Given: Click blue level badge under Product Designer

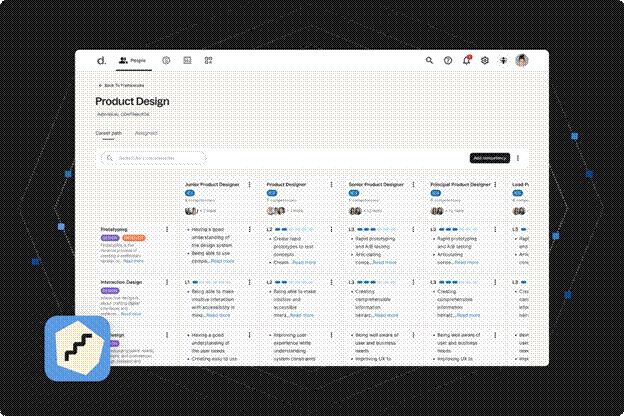Looking at the screenshot, I should 272,193.
